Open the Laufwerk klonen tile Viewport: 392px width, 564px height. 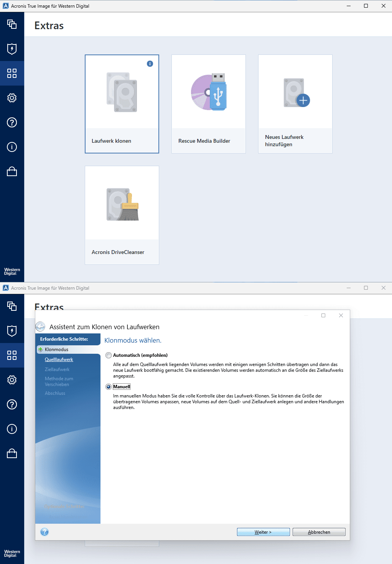click(122, 104)
